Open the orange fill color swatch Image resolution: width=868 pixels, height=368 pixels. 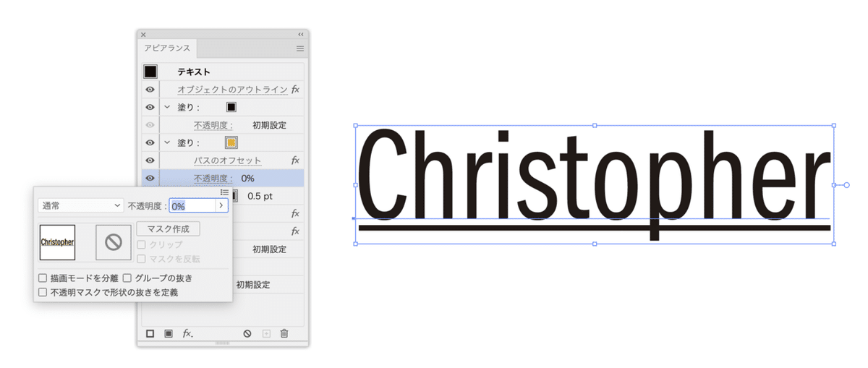[231, 142]
